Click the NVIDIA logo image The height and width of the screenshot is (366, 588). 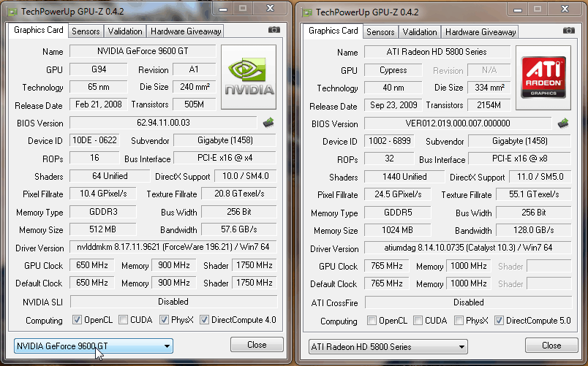249,77
